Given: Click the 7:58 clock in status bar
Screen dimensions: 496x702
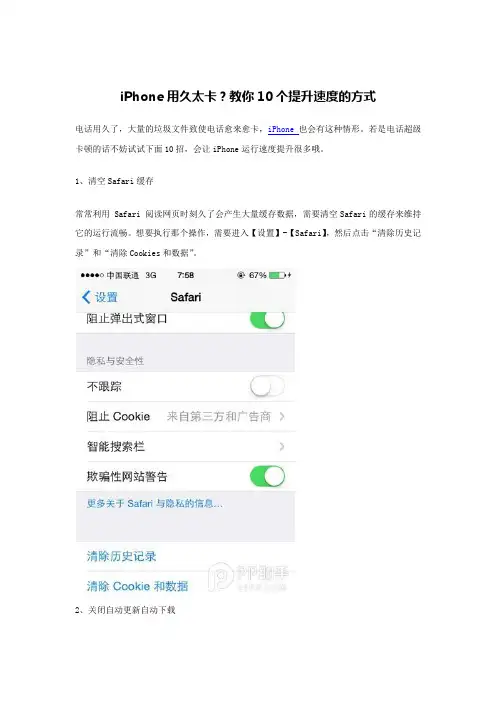Looking at the screenshot, I should (185, 275).
